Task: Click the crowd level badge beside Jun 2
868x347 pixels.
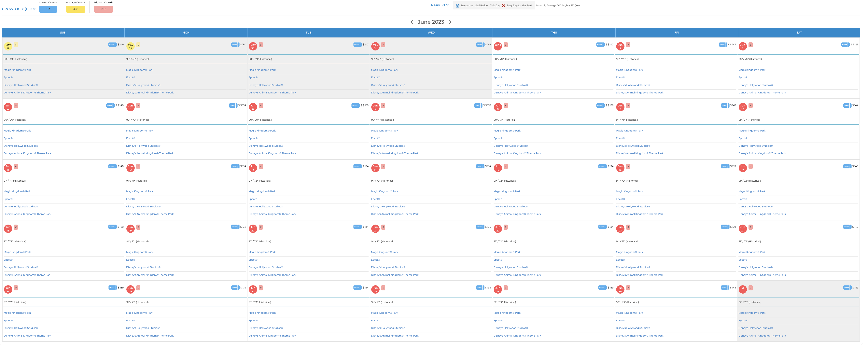Action: [x=628, y=45]
